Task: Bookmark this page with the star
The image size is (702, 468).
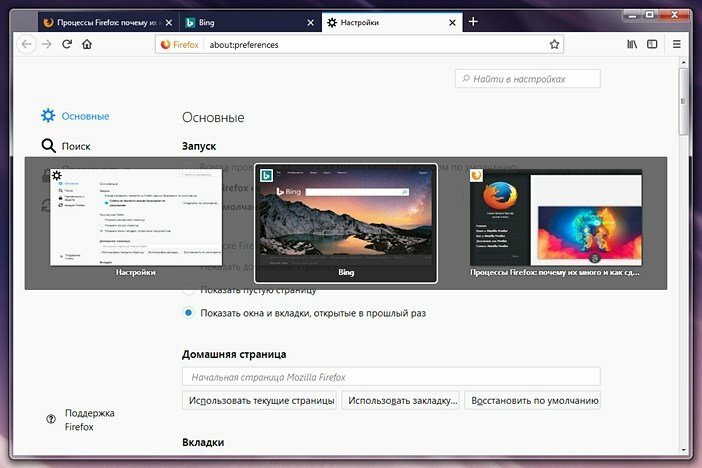Action: click(x=554, y=44)
